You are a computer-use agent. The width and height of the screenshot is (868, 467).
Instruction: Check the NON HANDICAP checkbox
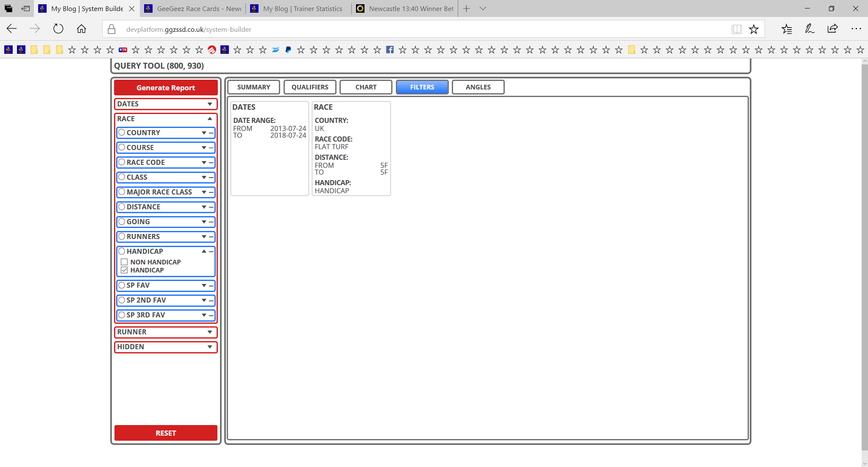(x=124, y=262)
